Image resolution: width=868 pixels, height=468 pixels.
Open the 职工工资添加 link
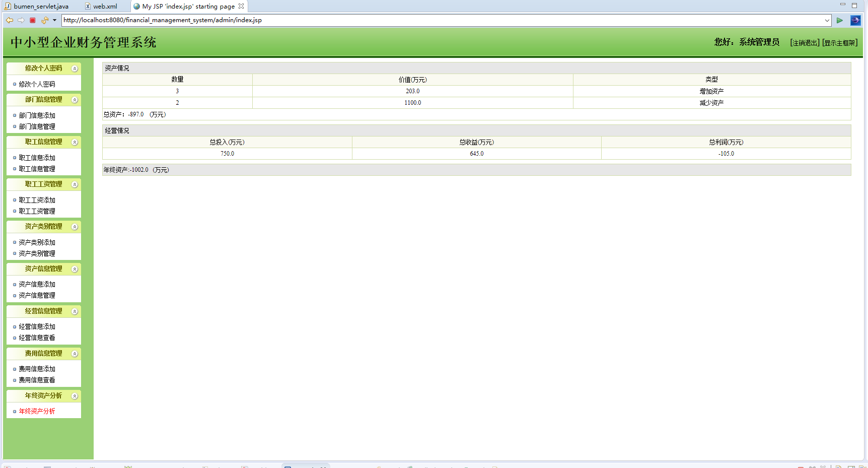pyautogui.click(x=37, y=200)
